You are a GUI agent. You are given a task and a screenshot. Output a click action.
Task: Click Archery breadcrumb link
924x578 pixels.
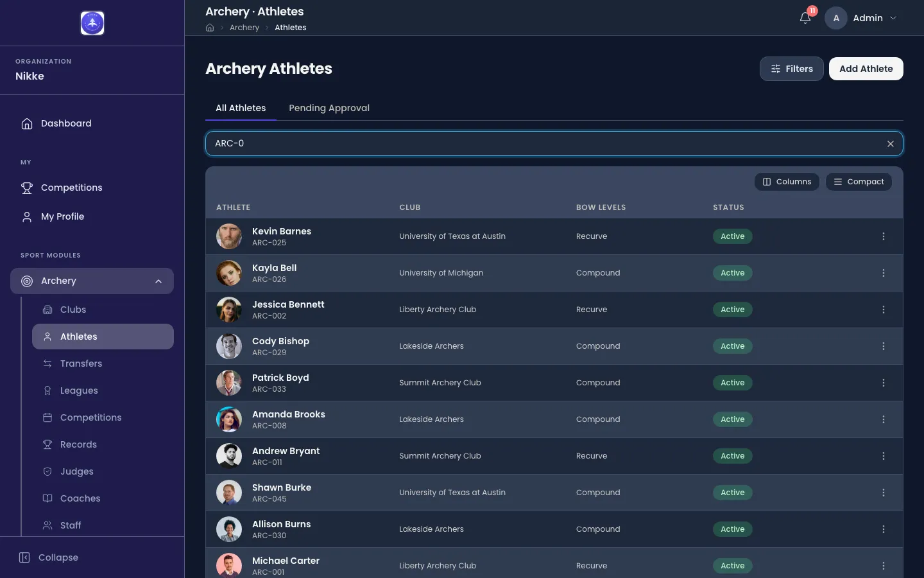(x=244, y=28)
